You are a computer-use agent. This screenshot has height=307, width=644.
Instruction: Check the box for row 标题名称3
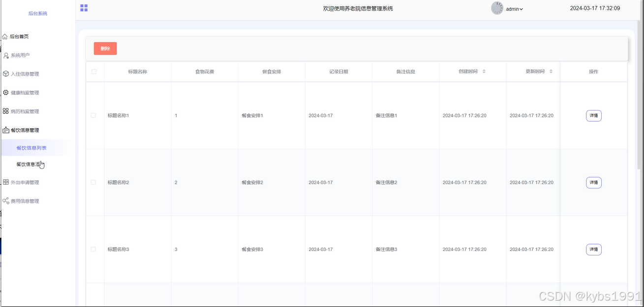[x=93, y=250]
